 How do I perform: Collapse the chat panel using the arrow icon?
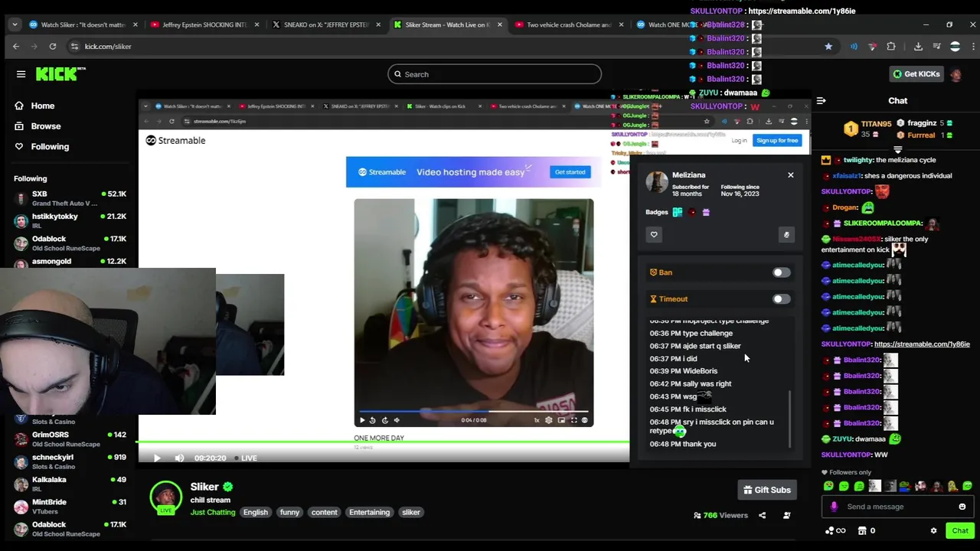[821, 101]
